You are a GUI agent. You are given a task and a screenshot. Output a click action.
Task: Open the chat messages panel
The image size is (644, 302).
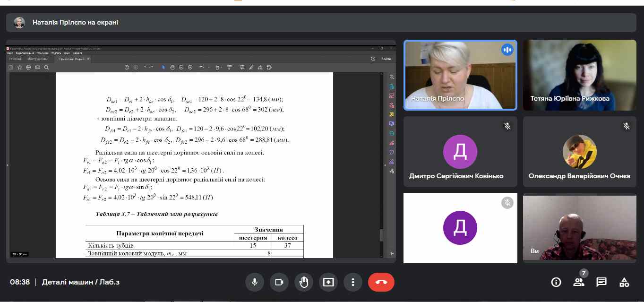tap(601, 282)
